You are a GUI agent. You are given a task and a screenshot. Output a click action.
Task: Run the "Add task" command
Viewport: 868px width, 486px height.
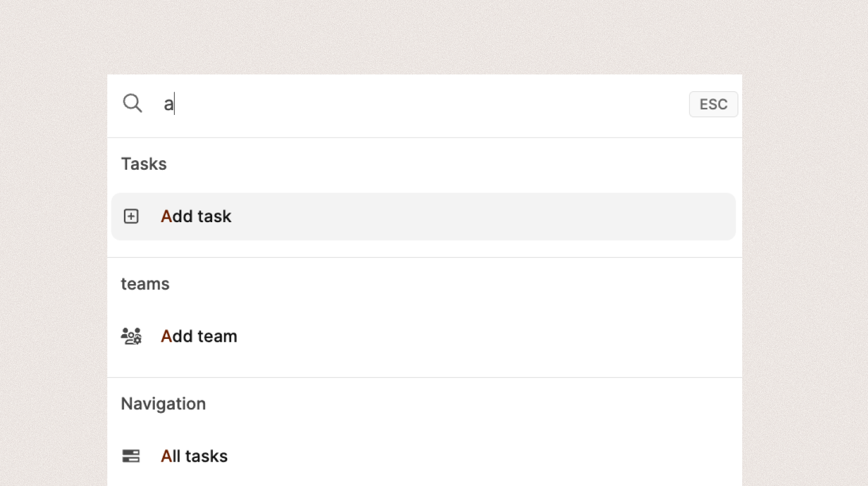[x=196, y=216]
